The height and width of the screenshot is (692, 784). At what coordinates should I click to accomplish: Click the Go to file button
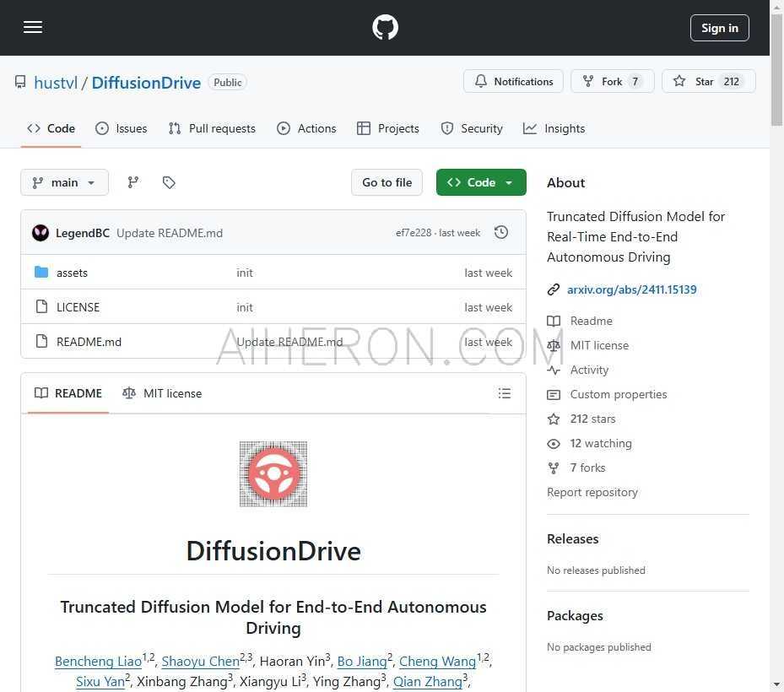387,182
